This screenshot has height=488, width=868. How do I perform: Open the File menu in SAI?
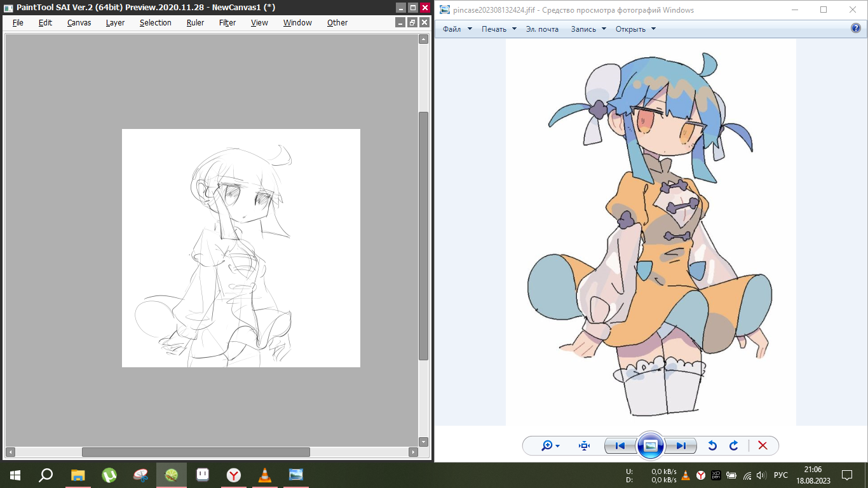click(x=18, y=22)
